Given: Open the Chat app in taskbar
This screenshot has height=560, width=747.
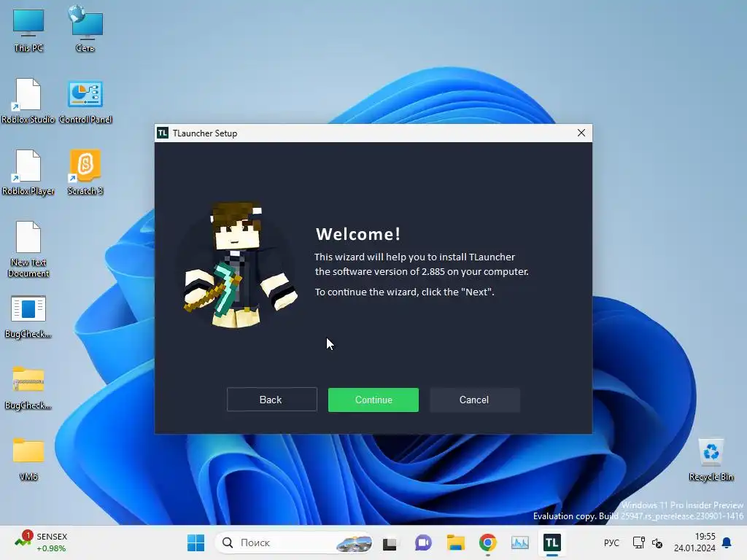Looking at the screenshot, I should pyautogui.click(x=423, y=542).
